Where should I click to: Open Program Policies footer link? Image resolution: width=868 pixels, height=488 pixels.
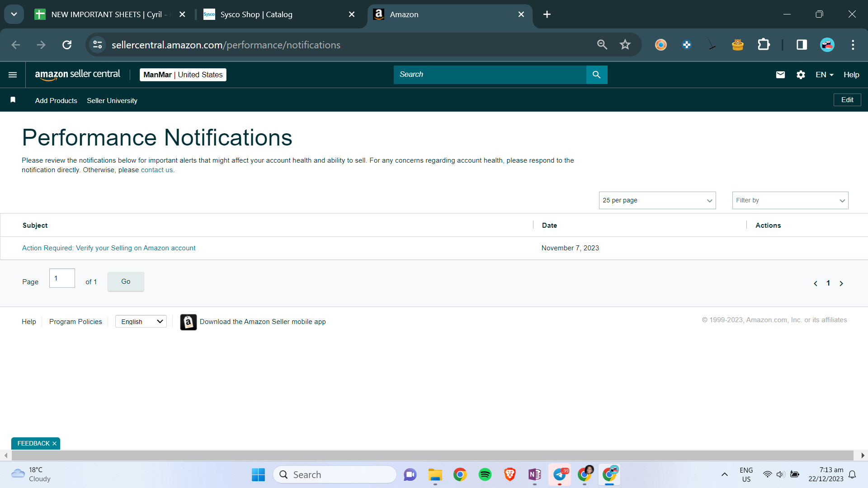pyautogui.click(x=75, y=322)
